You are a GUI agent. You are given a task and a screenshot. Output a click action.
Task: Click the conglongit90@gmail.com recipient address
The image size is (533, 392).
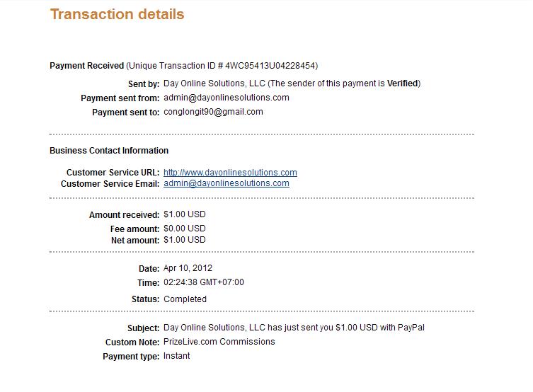[x=213, y=112]
